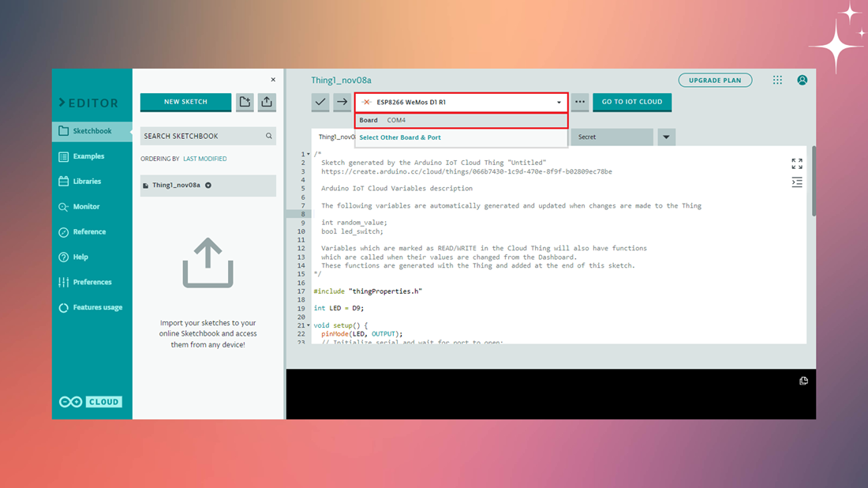The width and height of the screenshot is (868, 488).
Task: Verify the sketch with the checkmark button
Action: [320, 102]
